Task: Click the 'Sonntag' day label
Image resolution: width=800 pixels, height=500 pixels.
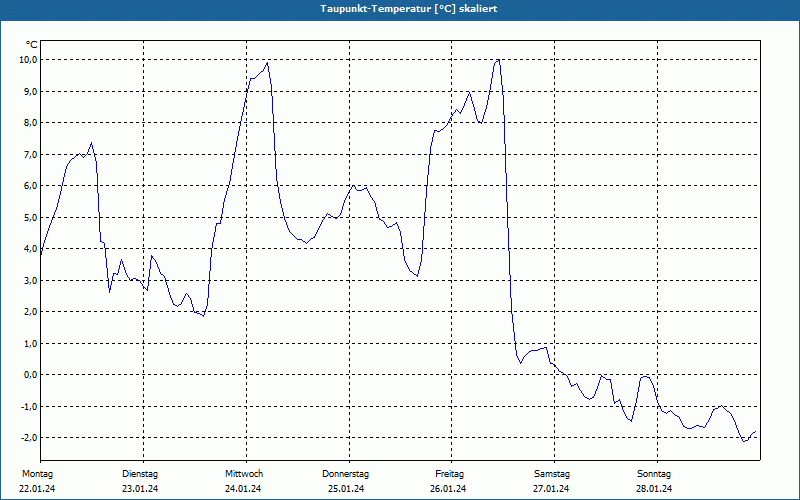Action: (x=654, y=474)
